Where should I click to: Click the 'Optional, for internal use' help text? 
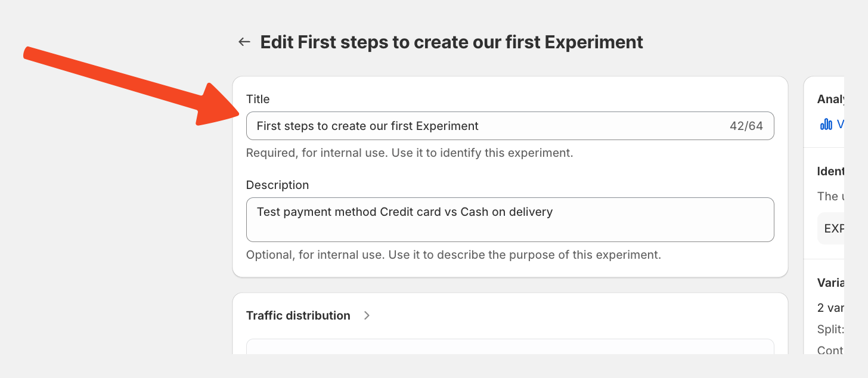pyautogui.click(x=453, y=255)
